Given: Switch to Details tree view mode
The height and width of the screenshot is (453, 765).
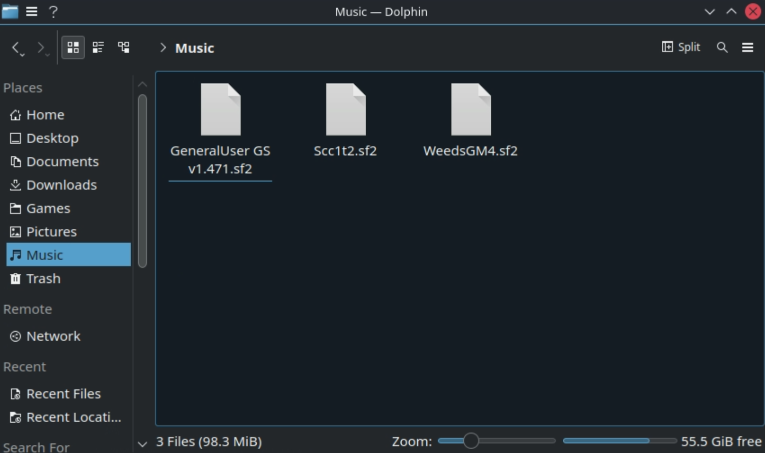Looking at the screenshot, I should pyautogui.click(x=123, y=47).
